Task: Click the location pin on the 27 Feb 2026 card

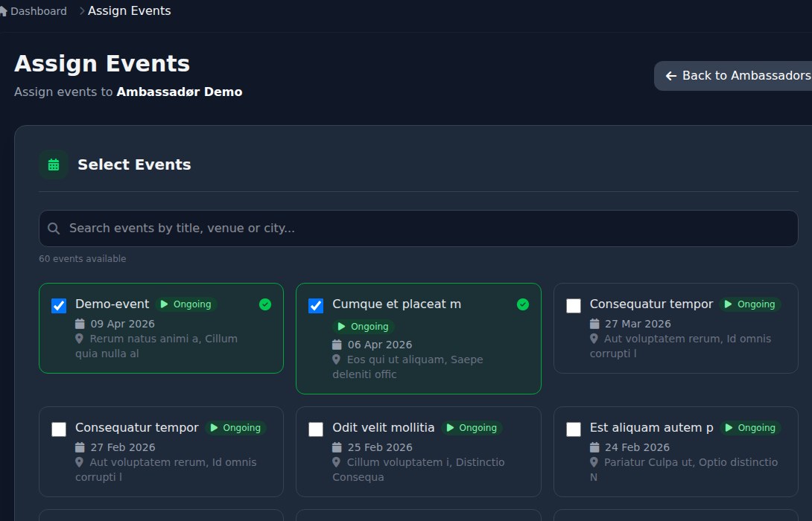Action: 79,462
